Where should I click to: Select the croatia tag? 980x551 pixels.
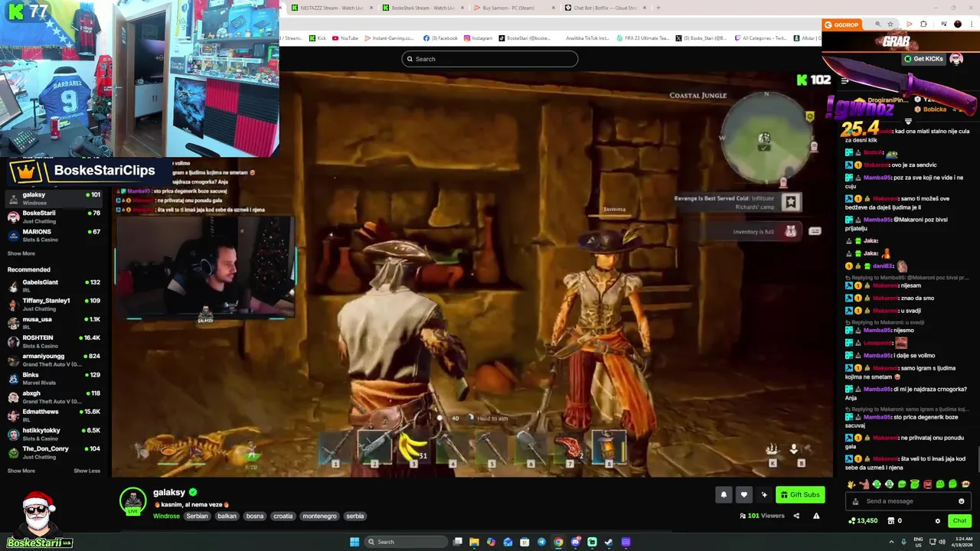283,516
